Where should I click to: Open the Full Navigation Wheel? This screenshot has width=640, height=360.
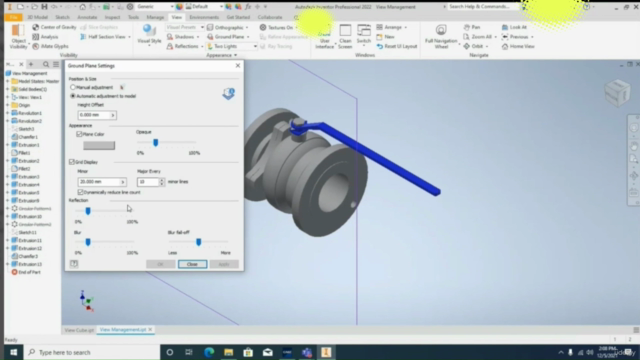[x=441, y=36]
